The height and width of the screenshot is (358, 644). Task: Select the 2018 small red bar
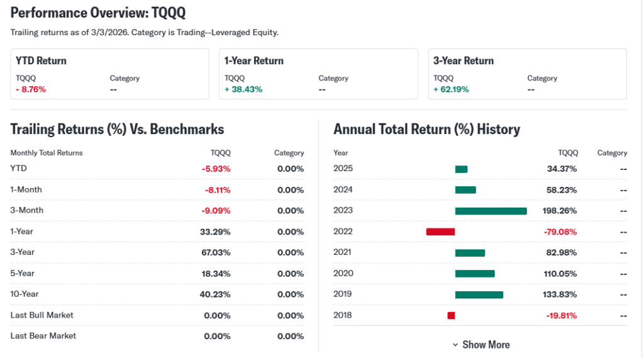[451, 315]
